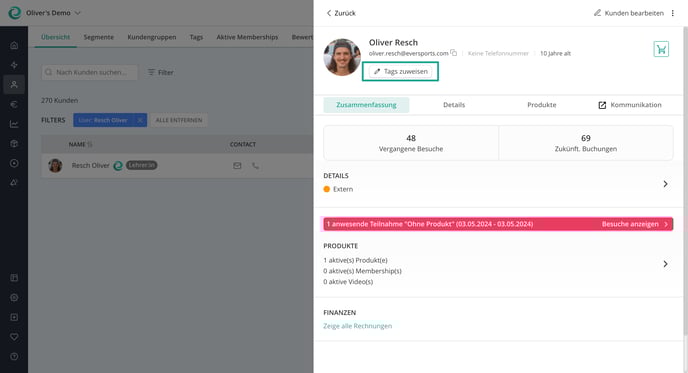The width and height of the screenshot is (688, 373).
Task: Open the statistics chart icon in the sidebar
Action: 14,124
